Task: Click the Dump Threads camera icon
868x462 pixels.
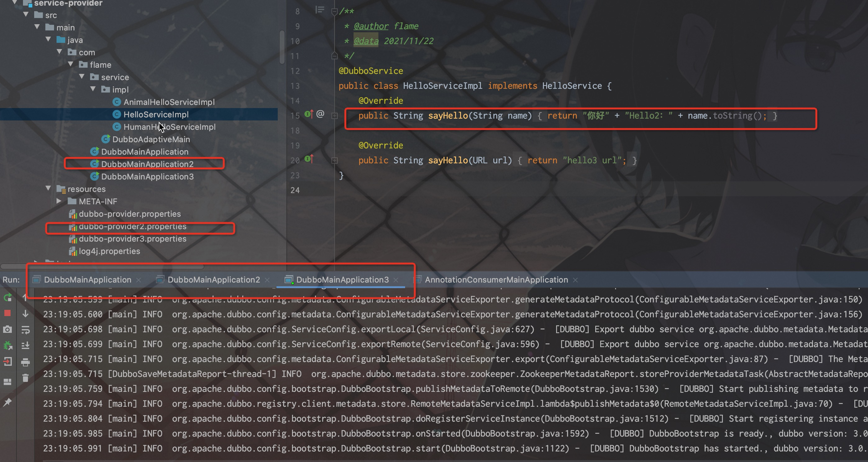Action: (7, 329)
